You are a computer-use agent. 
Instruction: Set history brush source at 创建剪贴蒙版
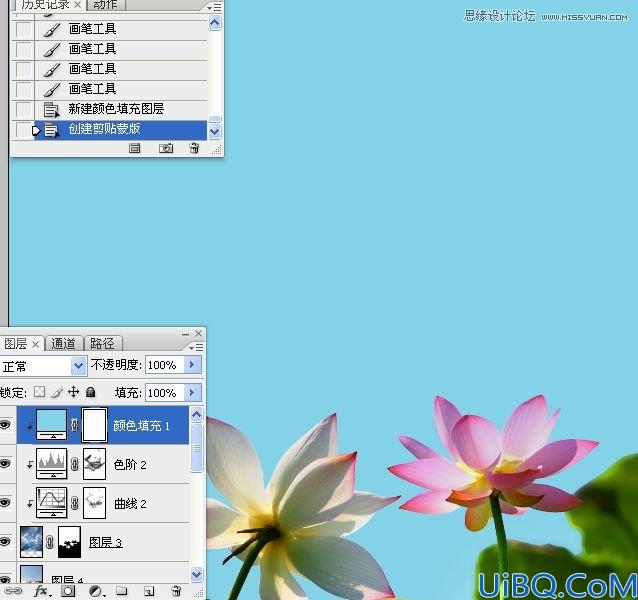[23, 130]
